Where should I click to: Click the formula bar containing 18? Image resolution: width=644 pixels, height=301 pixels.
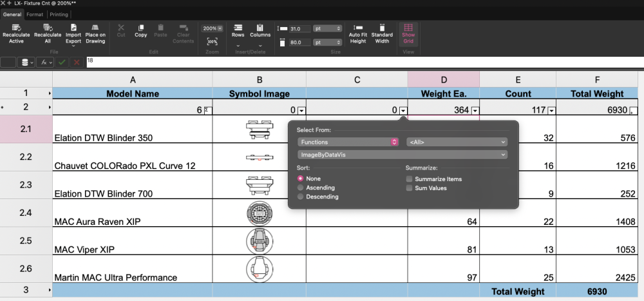tap(365, 63)
